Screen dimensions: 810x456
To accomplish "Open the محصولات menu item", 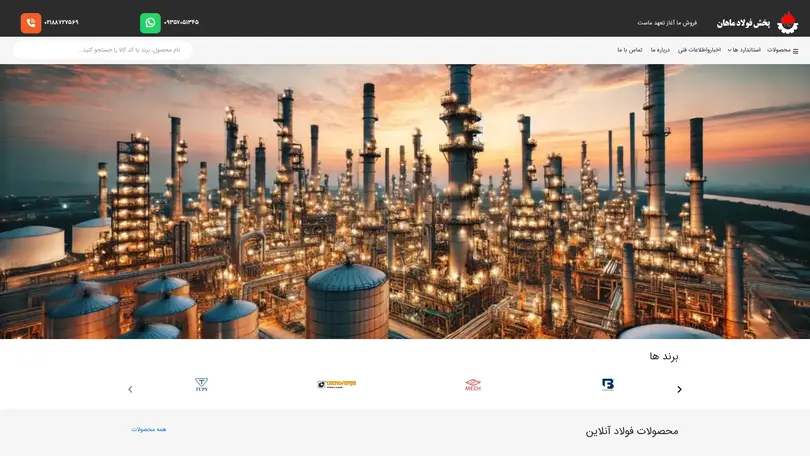I will tap(778, 50).
